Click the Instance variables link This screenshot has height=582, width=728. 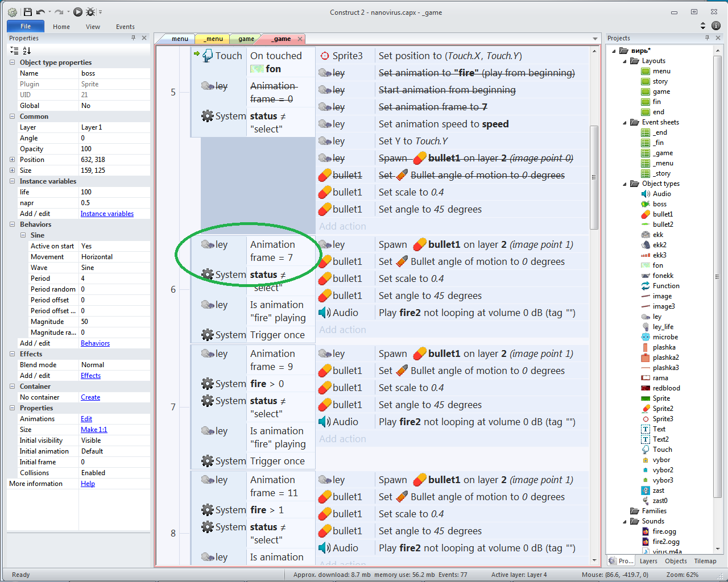pyautogui.click(x=107, y=214)
